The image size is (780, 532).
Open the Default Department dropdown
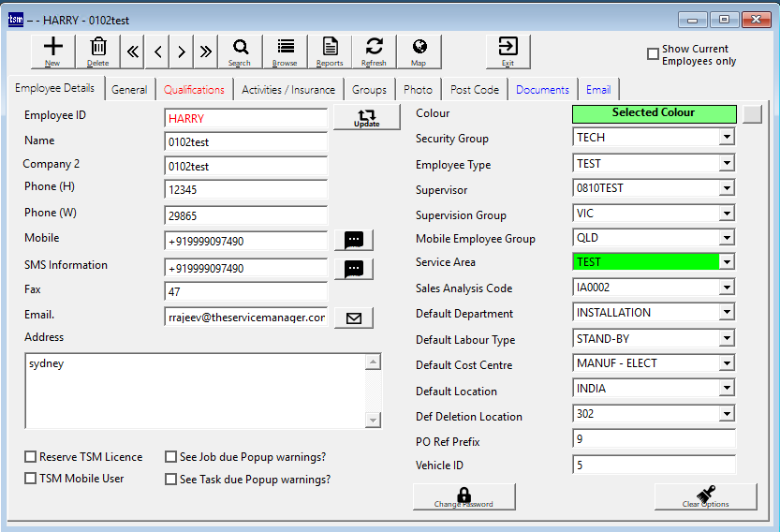click(x=726, y=313)
